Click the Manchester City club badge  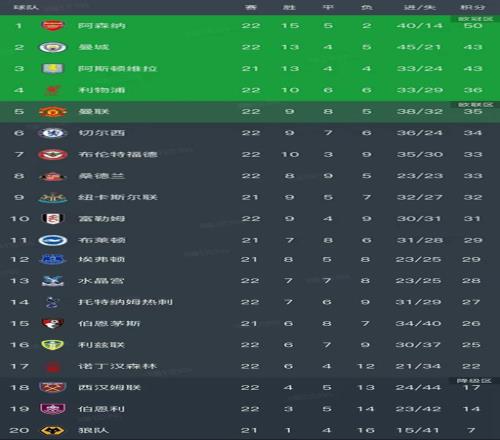[53, 47]
